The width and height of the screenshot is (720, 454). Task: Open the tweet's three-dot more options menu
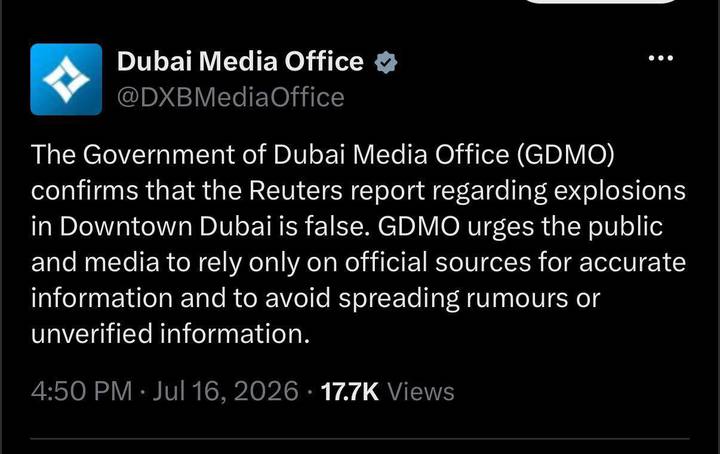(660, 58)
